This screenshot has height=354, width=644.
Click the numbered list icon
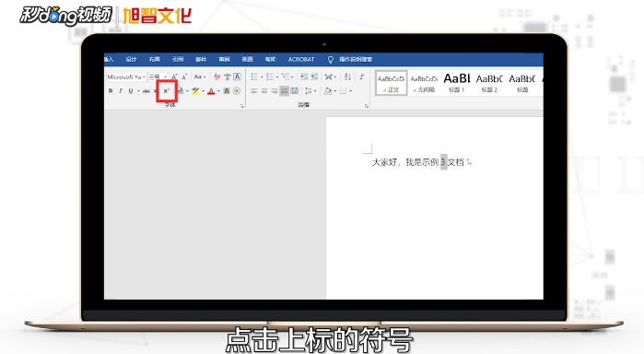(x=269, y=77)
